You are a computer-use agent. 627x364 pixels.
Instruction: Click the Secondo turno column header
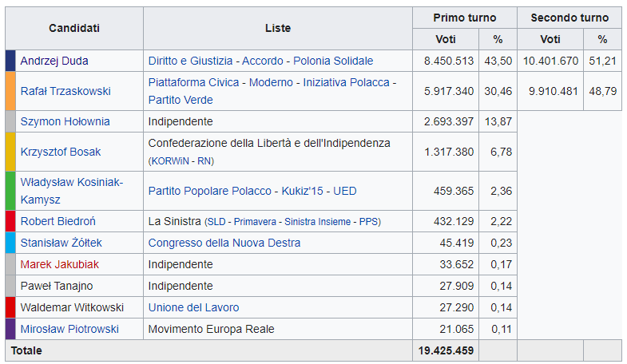pos(569,18)
